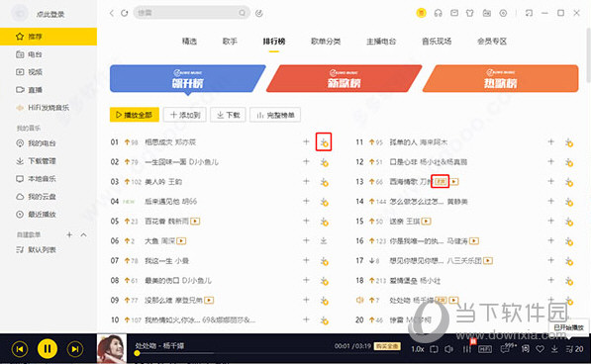
Task: Click the 下载 button above the list
Action: 228,115
